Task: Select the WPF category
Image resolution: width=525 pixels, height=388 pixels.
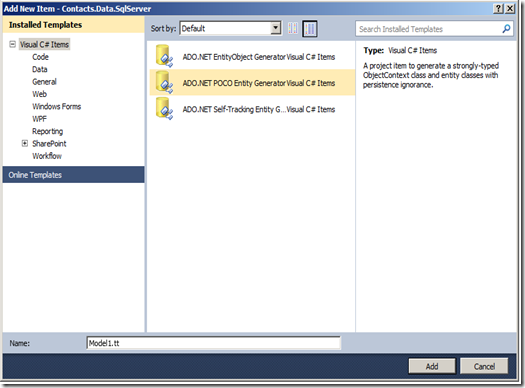Action: pos(39,119)
